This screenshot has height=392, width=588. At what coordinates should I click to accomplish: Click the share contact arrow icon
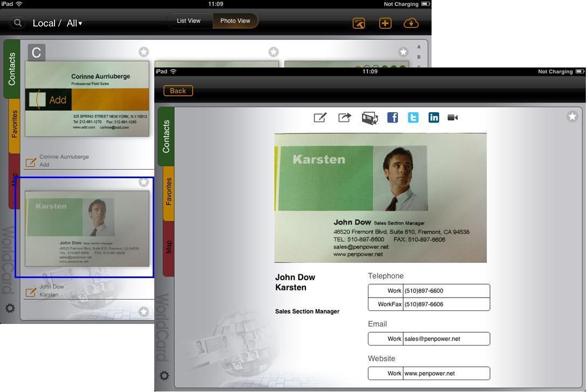click(345, 118)
